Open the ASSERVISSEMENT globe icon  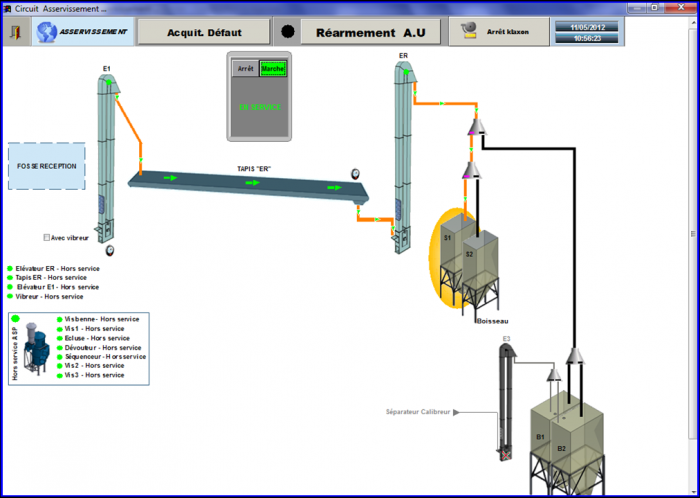47,32
